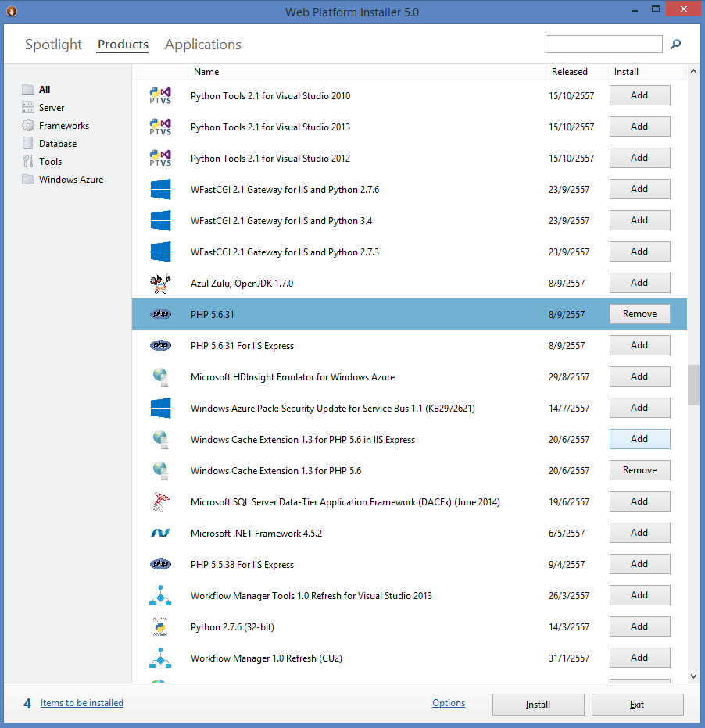Select the Tools category
This screenshot has width=705, height=728.
click(41, 162)
